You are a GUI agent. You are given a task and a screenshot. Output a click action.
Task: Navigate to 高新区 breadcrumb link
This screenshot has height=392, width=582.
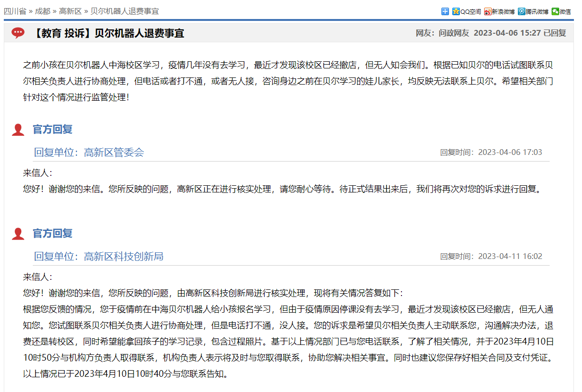click(x=70, y=11)
